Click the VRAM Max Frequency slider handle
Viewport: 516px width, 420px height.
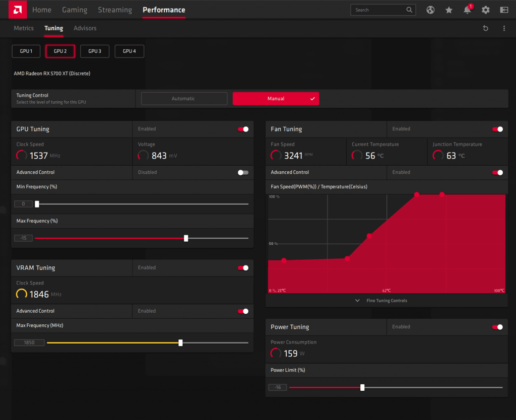[x=180, y=343]
